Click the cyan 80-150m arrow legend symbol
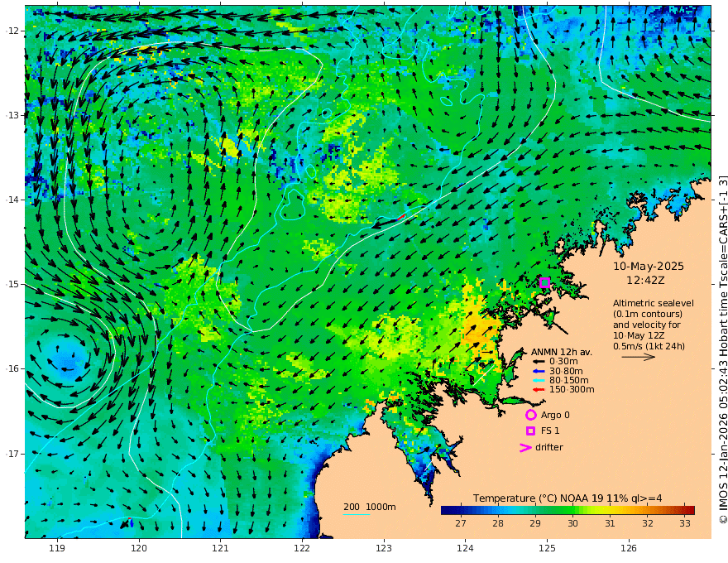The image size is (728, 563). (x=538, y=380)
